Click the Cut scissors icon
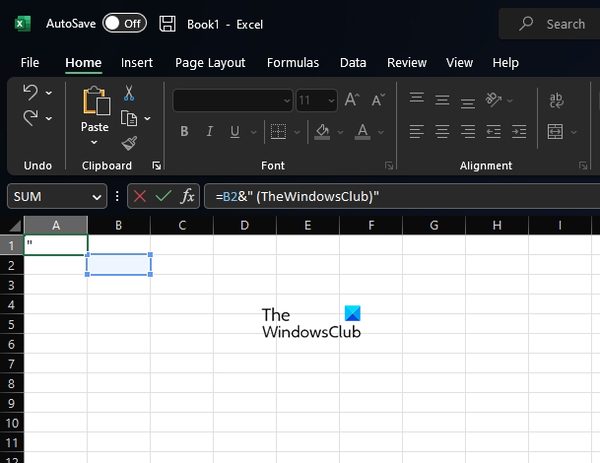This screenshot has width=600, height=463. 128,94
